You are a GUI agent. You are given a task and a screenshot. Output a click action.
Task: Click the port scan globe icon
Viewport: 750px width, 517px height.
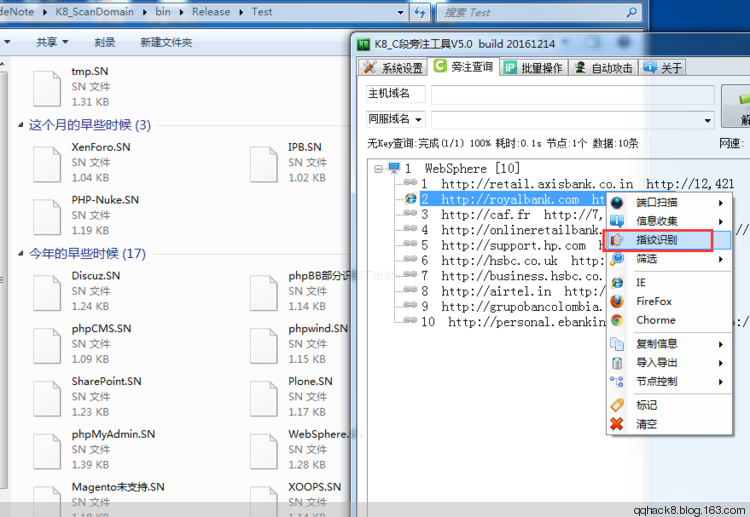point(617,202)
